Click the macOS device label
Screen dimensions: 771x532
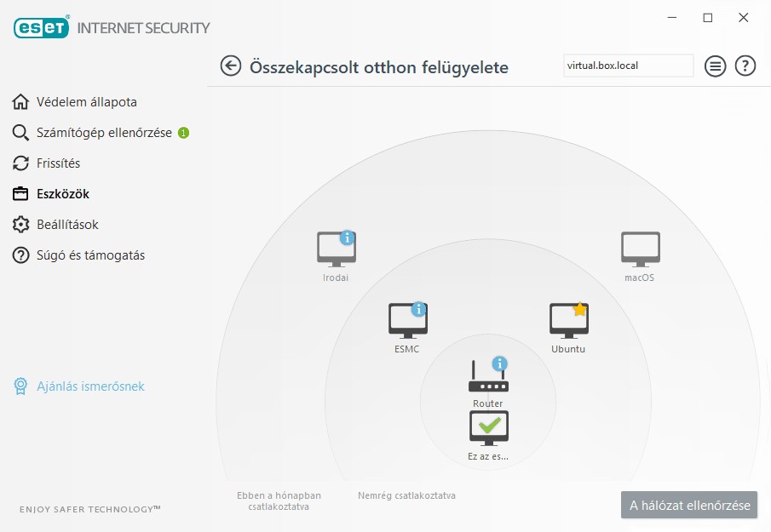click(639, 277)
